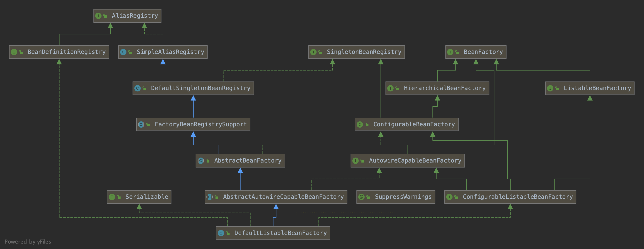Click the SuppressWarnings annotation icon

click(361, 197)
